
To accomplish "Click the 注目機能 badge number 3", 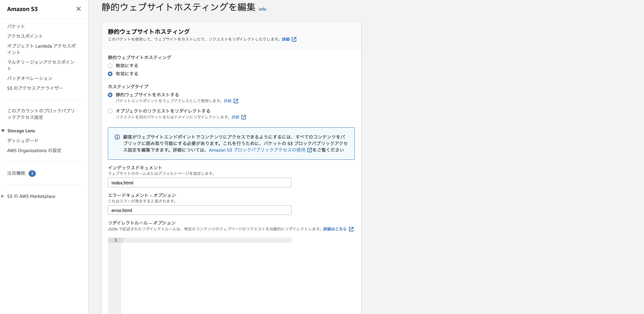I will [x=32, y=174].
